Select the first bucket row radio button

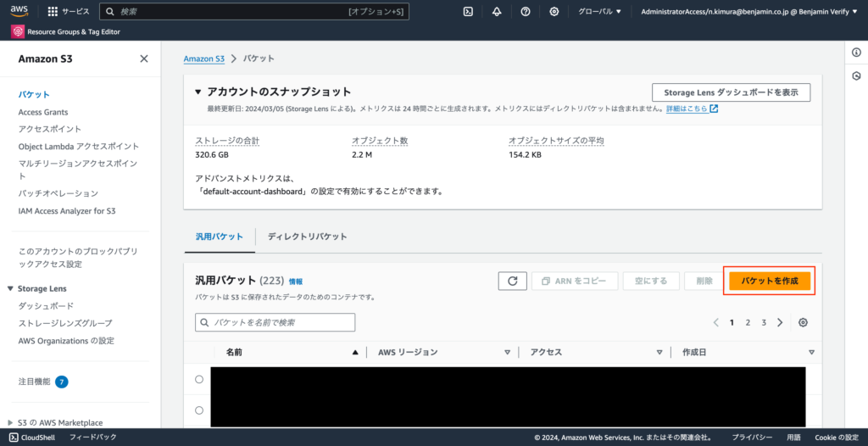[x=199, y=380]
